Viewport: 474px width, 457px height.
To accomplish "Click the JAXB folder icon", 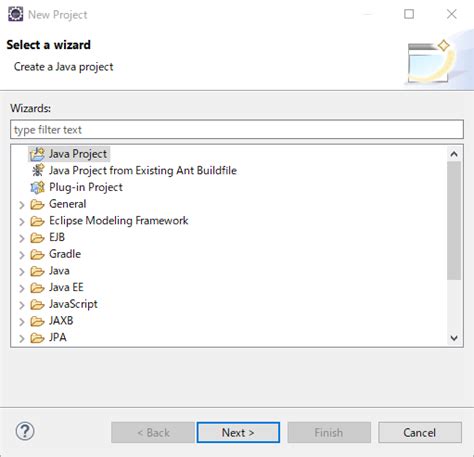I will (37, 321).
